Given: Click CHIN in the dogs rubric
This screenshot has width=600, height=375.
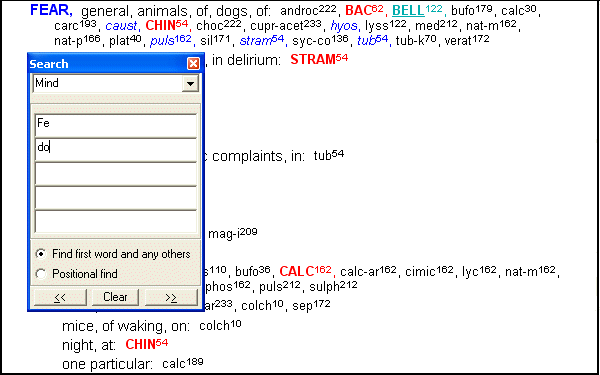Looking at the screenshot, I should point(167,26).
